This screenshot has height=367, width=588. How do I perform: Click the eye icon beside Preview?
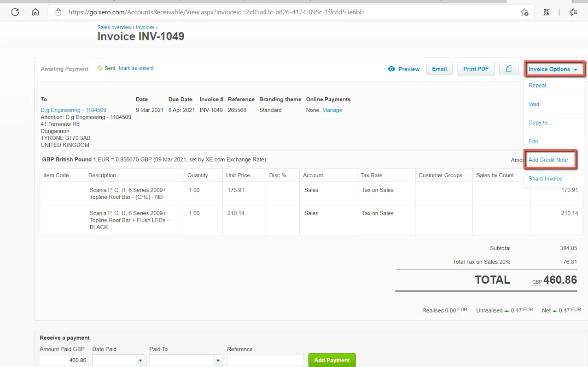392,69
